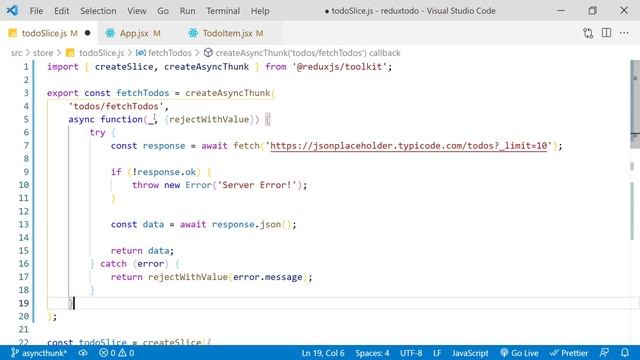Select the JavaScript language mode
The image size is (640, 360).
[470, 353]
